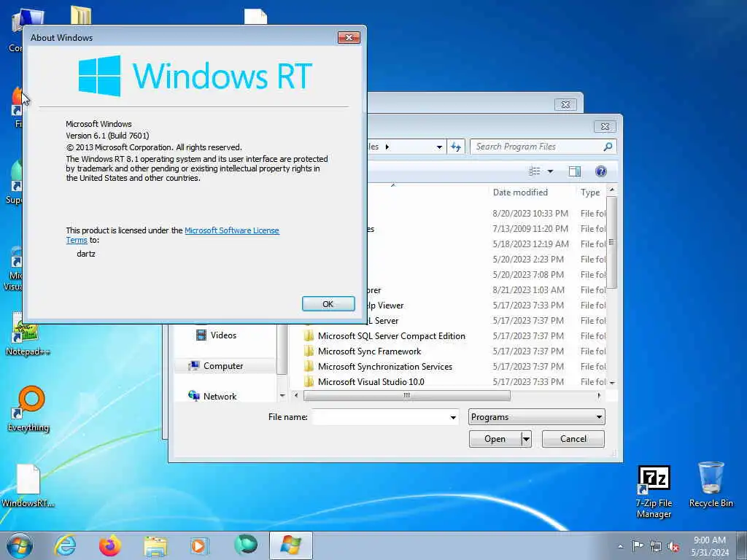Select the blank file icon on desktop top
Image resolution: width=747 pixels, height=560 pixels.
click(256, 16)
